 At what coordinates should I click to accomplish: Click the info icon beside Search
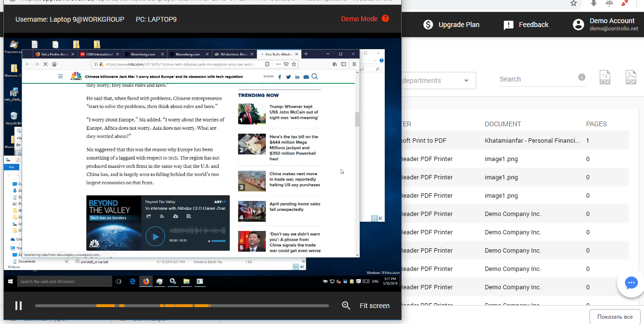[x=582, y=77]
